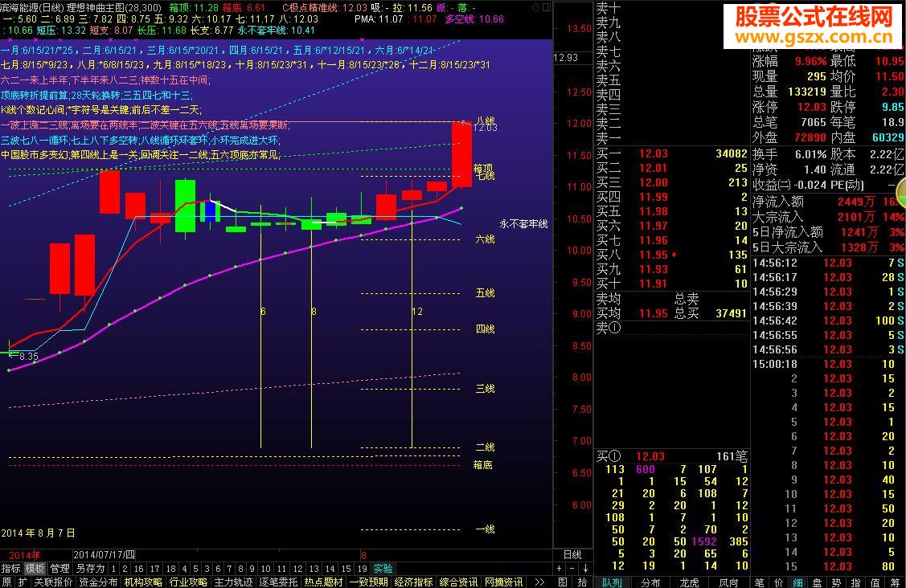
Task: Click the 图 button
Action: (x=563, y=582)
